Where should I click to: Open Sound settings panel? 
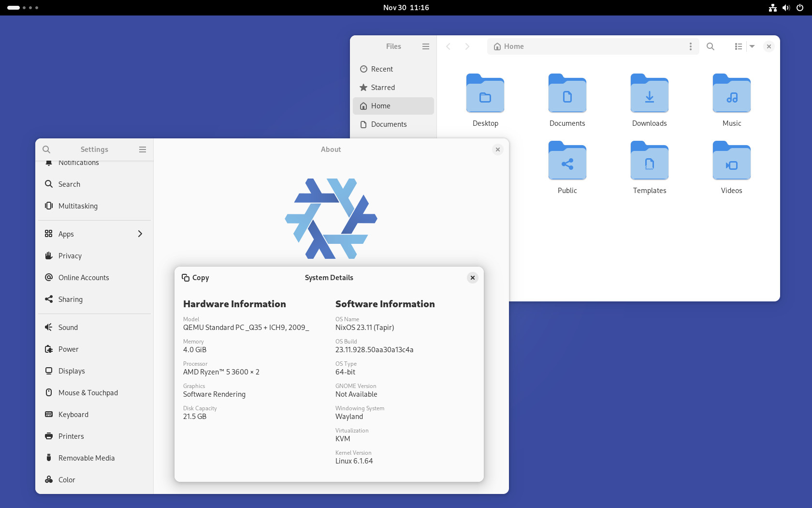[x=94, y=328]
